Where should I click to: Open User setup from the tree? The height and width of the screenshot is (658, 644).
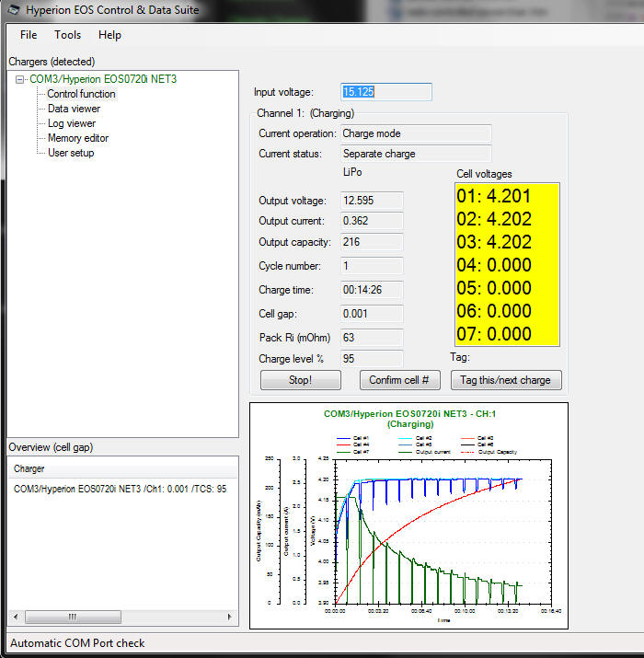point(70,153)
